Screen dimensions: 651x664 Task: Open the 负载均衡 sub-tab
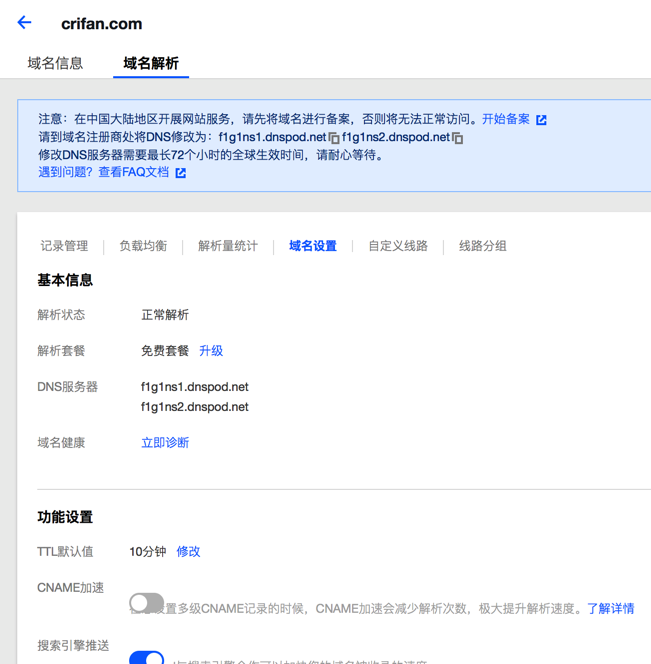pos(143,246)
